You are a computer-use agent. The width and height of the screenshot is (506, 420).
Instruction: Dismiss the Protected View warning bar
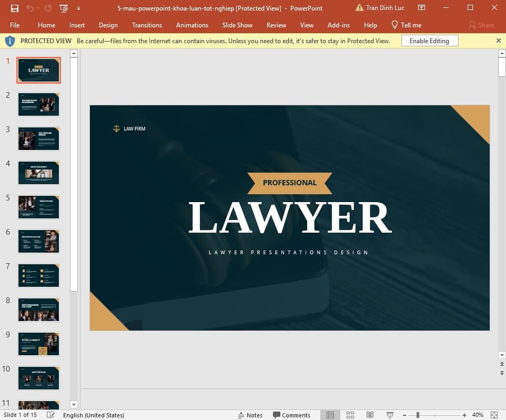pyautogui.click(x=499, y=41)
